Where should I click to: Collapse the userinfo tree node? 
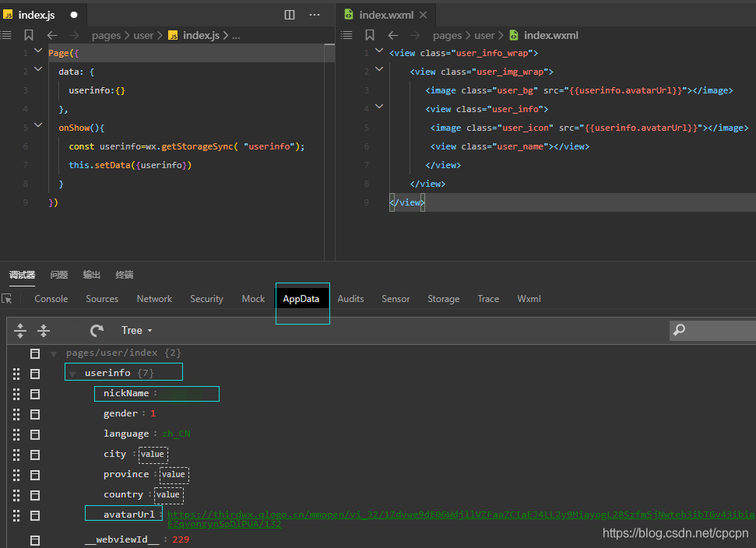(x=72, y=374)
